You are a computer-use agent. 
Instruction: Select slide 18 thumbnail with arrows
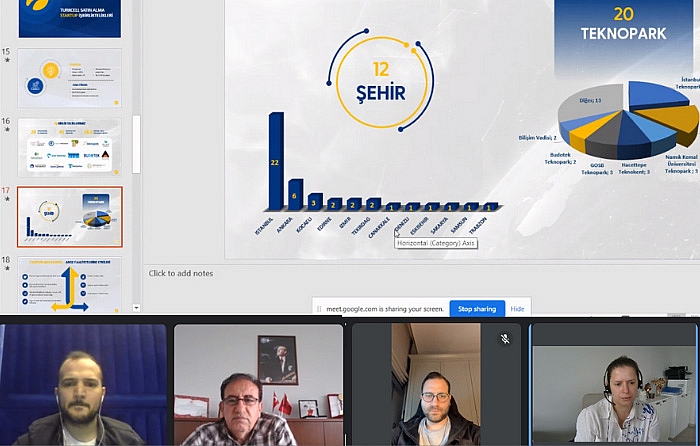pos(70,284)
